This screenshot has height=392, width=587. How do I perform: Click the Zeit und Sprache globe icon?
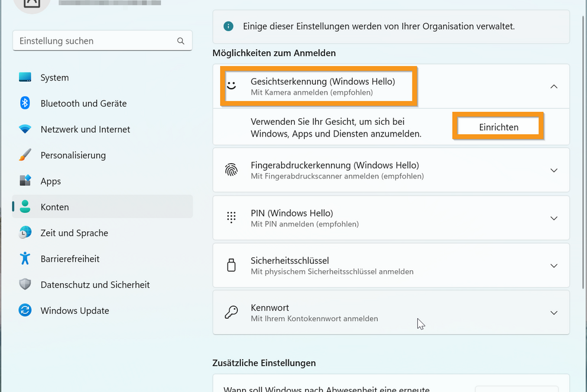pos(25,233)
